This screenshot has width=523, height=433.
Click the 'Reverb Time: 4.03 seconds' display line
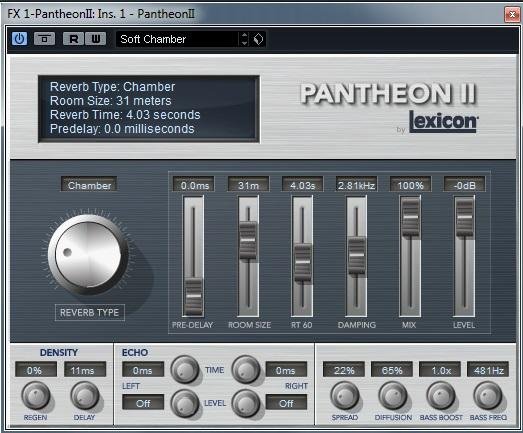click(x=125, y=115)
